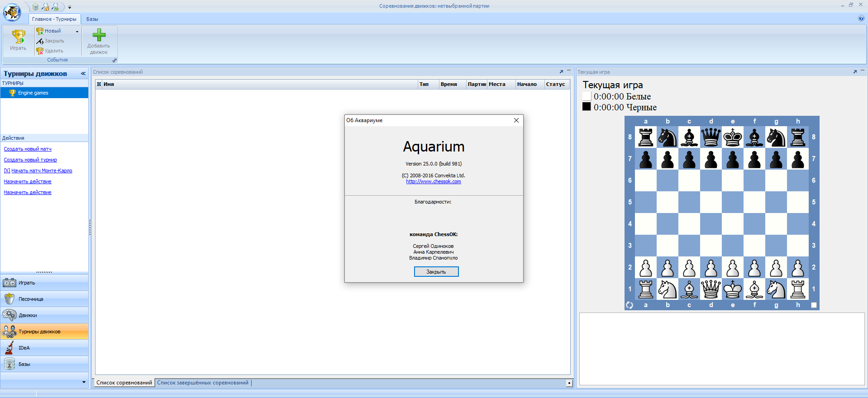Expand the Новый dropdown arrow

pyautogui.click(x=77, y=31)
